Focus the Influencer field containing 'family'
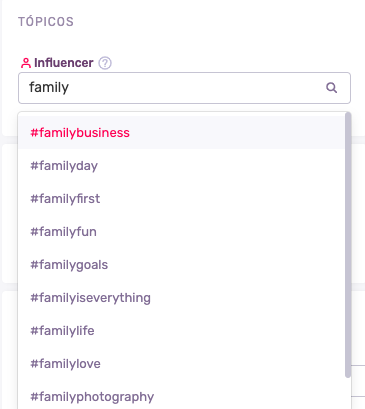Screen dimensions: 365x409 184,88
